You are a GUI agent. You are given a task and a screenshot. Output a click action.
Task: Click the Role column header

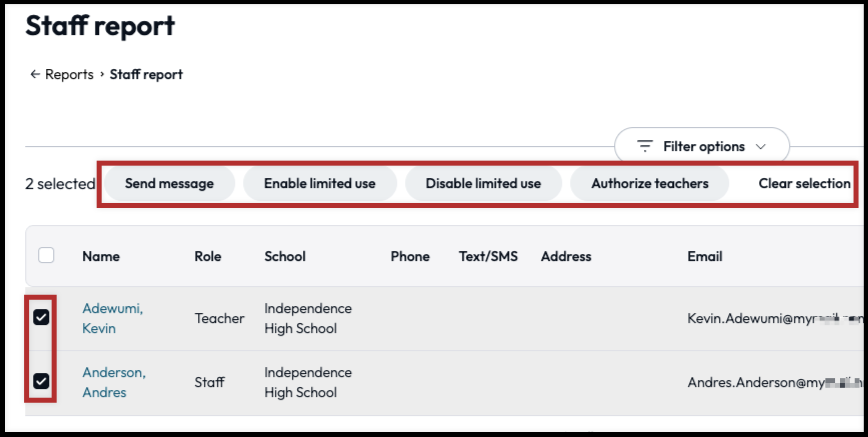pos(208,256)
